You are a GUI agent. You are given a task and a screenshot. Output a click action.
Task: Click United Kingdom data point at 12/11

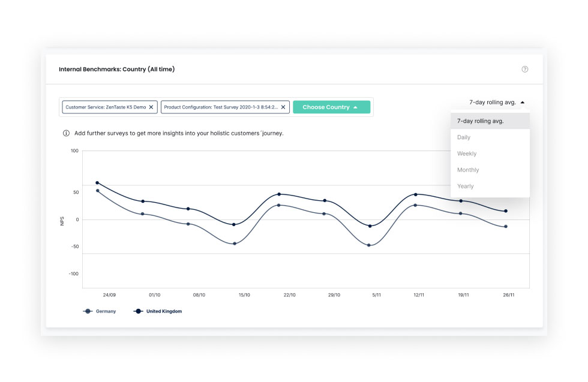(415, 194)
